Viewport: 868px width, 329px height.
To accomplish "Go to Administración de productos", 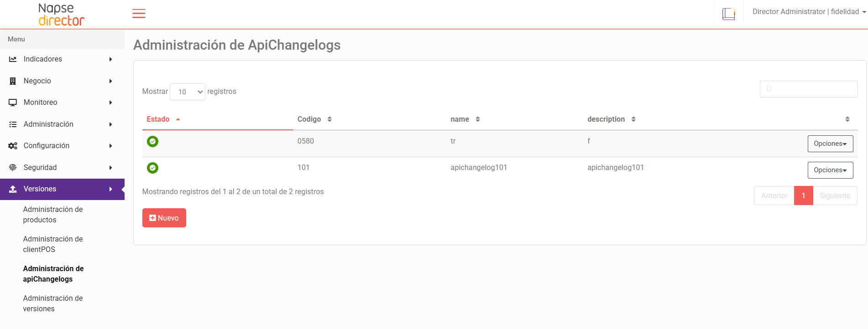I will 53,215.
